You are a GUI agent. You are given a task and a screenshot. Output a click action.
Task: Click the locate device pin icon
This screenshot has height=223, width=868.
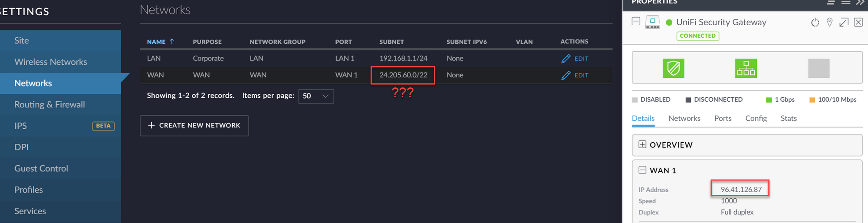point(829,23)
